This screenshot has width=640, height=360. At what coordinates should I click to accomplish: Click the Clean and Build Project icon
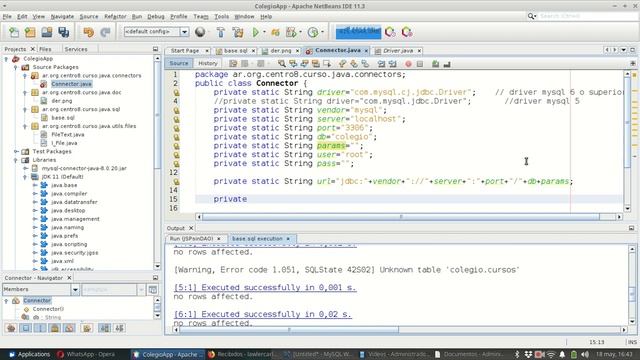coord(238,32)
